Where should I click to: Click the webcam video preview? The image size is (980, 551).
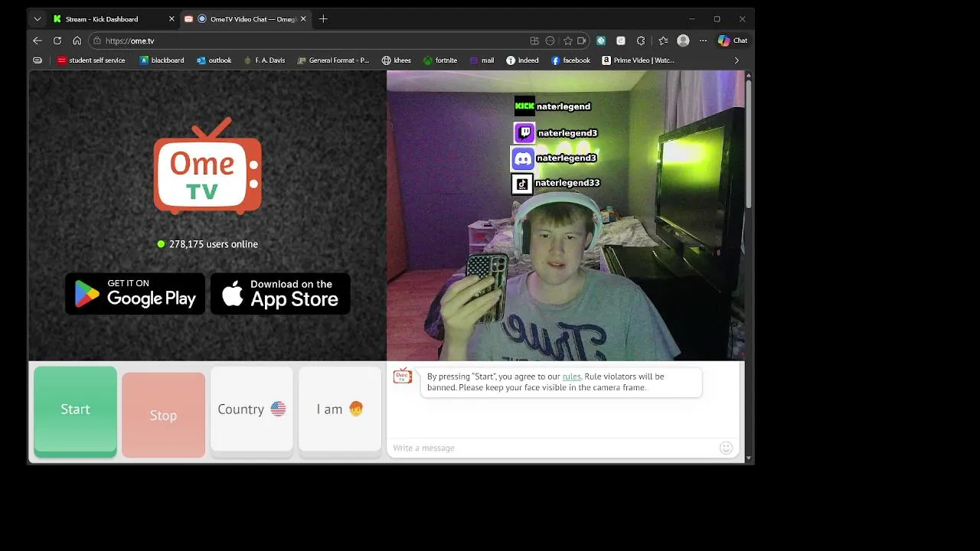point(565,215)
